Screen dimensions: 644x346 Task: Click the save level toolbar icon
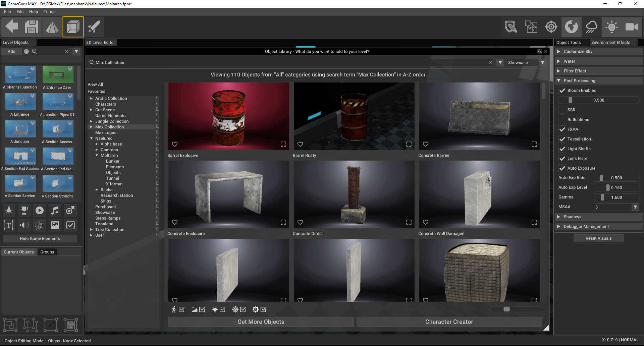31,27
